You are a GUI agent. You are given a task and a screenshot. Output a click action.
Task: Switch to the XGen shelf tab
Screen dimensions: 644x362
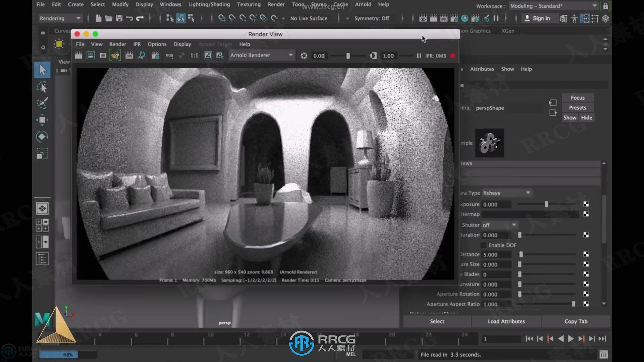point(508,31)
